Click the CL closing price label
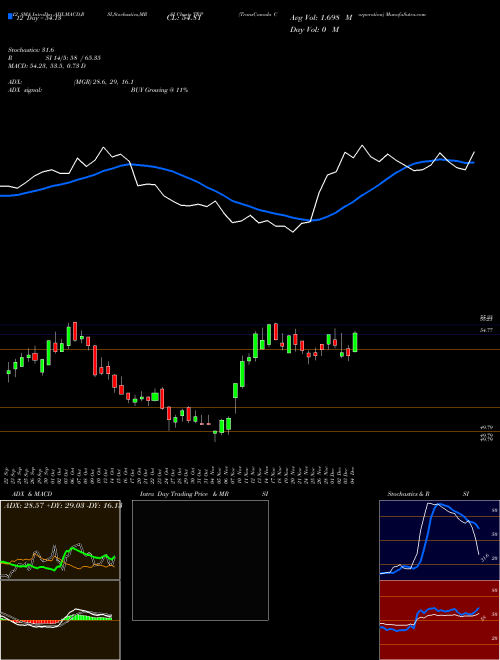500x660 pixels. click(x=186, y=18)
